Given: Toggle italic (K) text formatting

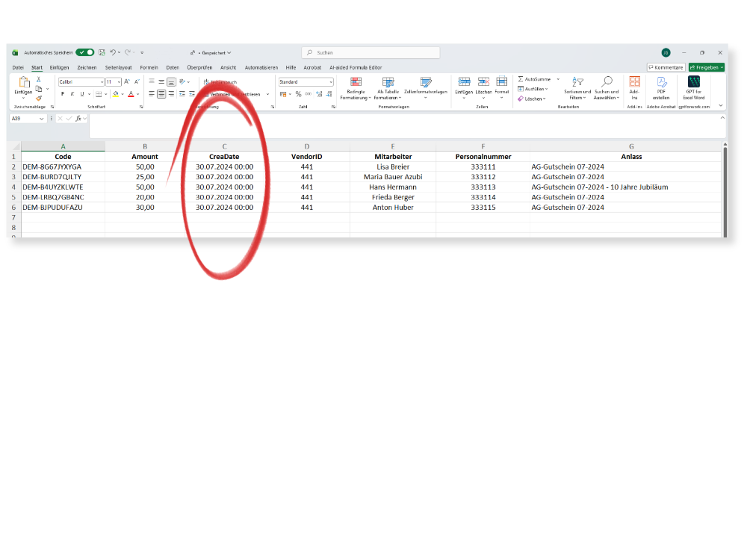Looking at the screenshot, I should tap(72, 94).
